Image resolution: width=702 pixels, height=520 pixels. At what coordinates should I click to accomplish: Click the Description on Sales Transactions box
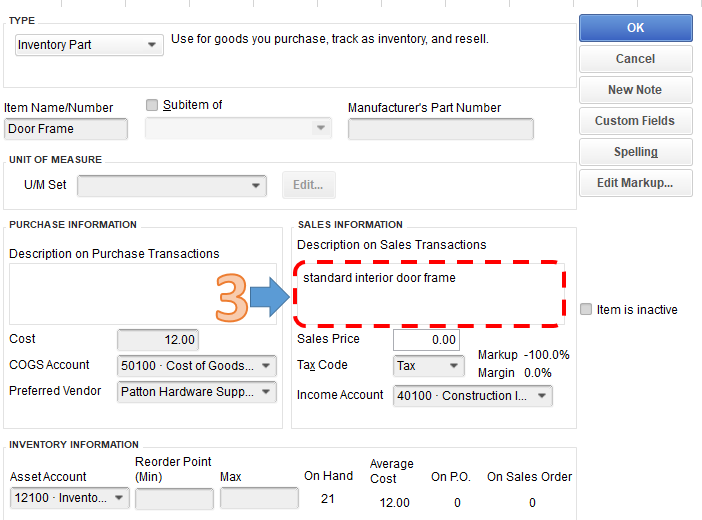(x=429, y=294)
